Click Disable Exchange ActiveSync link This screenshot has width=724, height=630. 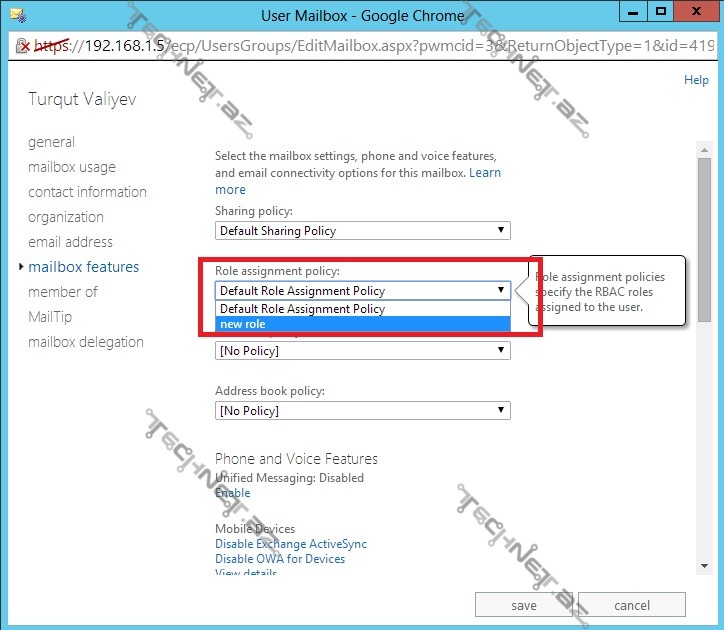coord(291,544)
